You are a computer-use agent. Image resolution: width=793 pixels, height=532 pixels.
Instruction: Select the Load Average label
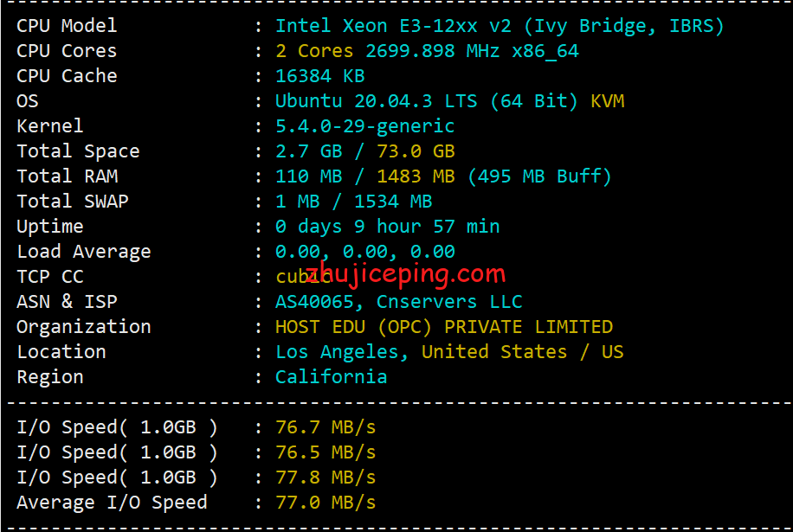[83, 252]
